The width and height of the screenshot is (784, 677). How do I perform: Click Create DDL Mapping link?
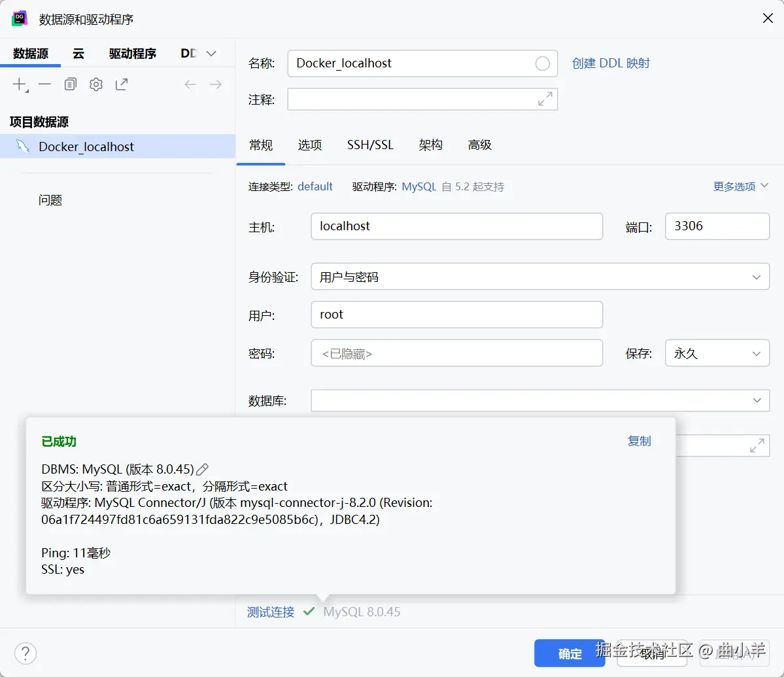click(x=611, y=63)
